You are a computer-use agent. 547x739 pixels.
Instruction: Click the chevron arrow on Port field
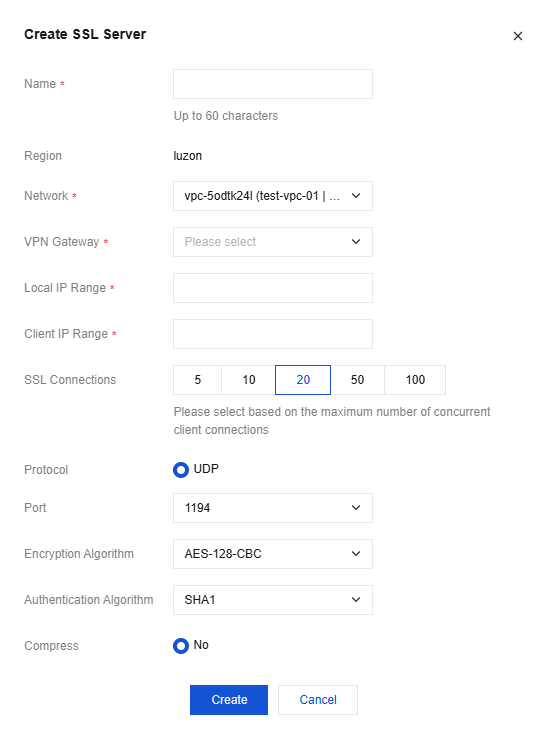pos(356,508)
